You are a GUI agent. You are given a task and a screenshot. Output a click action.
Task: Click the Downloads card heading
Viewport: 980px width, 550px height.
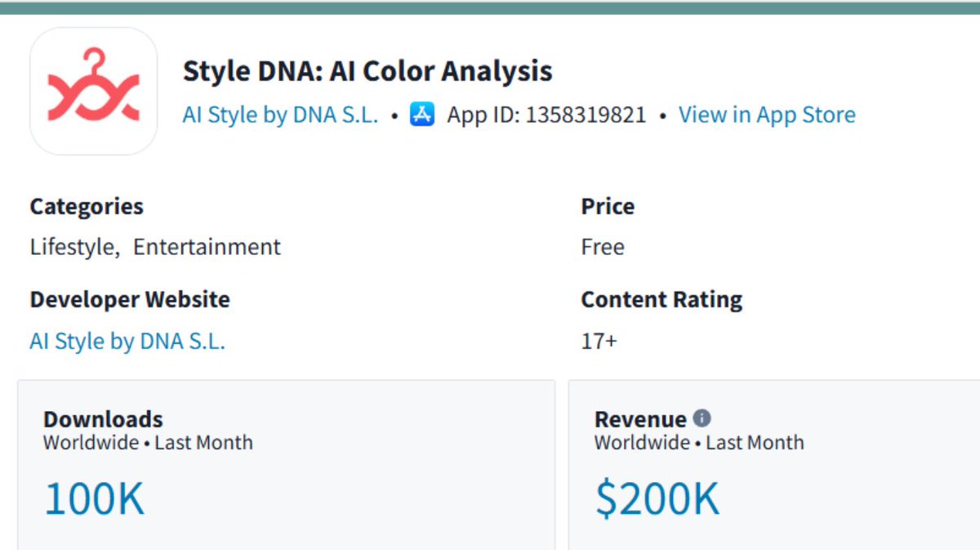103,419
